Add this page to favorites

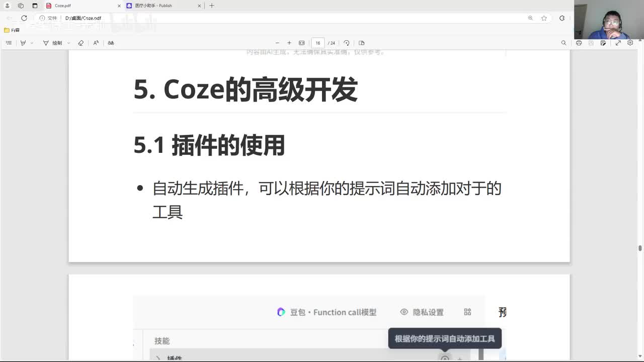coord(544,18)
